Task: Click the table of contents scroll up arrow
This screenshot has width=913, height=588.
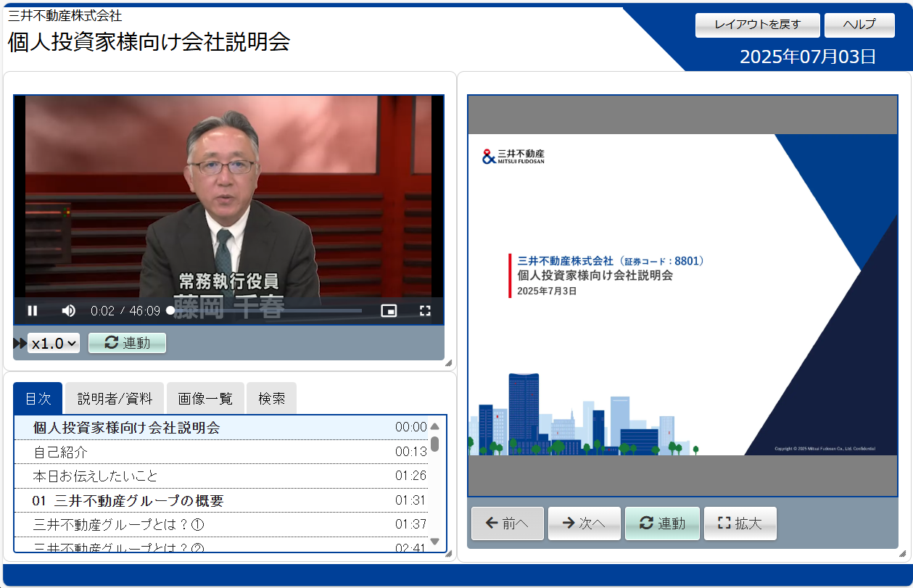Action: (435, 426)
